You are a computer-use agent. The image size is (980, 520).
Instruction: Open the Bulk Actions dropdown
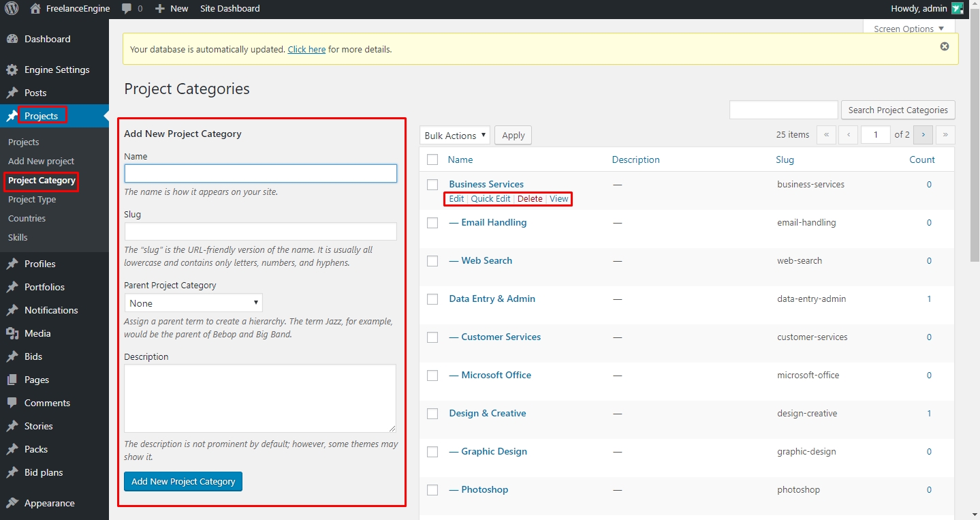tap(454, 136)
